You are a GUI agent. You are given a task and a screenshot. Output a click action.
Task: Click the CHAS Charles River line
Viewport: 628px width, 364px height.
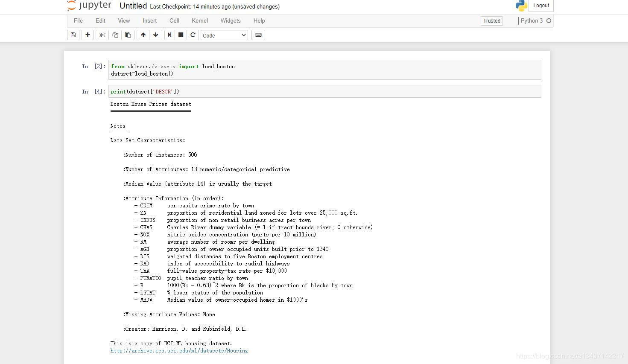[x=254, y=227]
